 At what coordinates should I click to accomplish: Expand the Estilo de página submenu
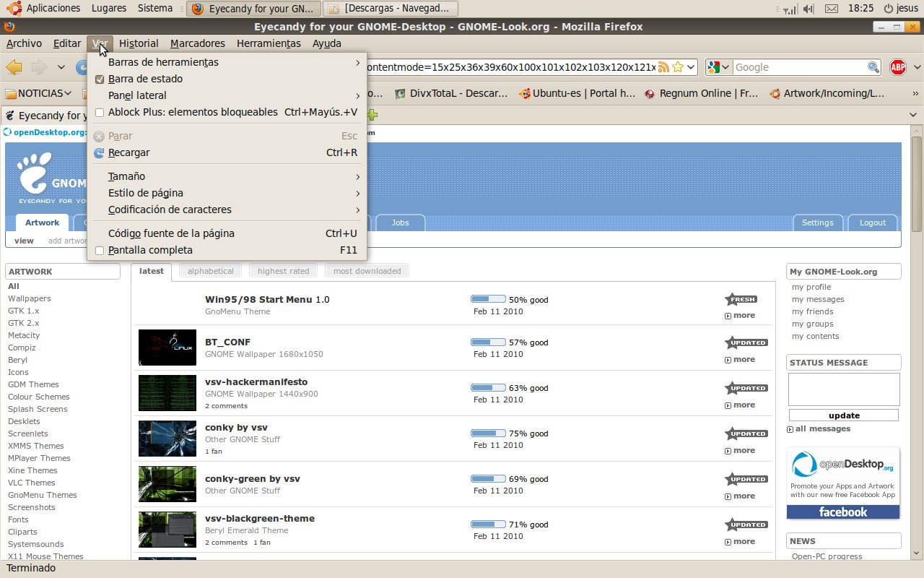227,193
